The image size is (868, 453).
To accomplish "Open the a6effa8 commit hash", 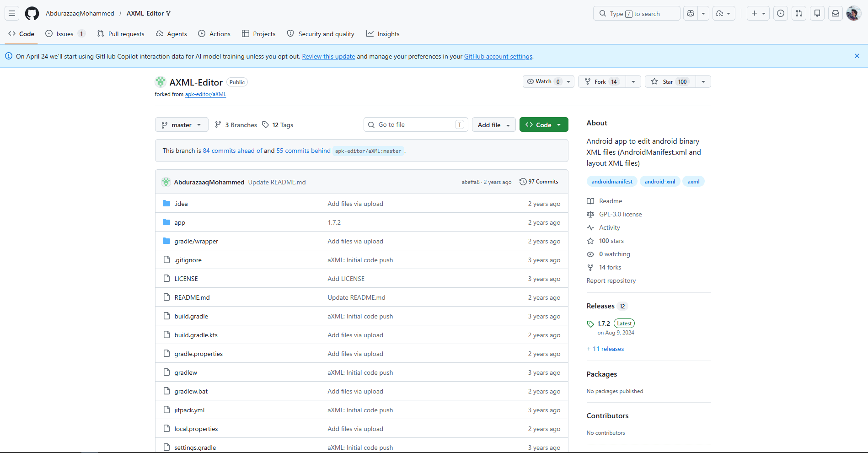I will click(471, 182).
